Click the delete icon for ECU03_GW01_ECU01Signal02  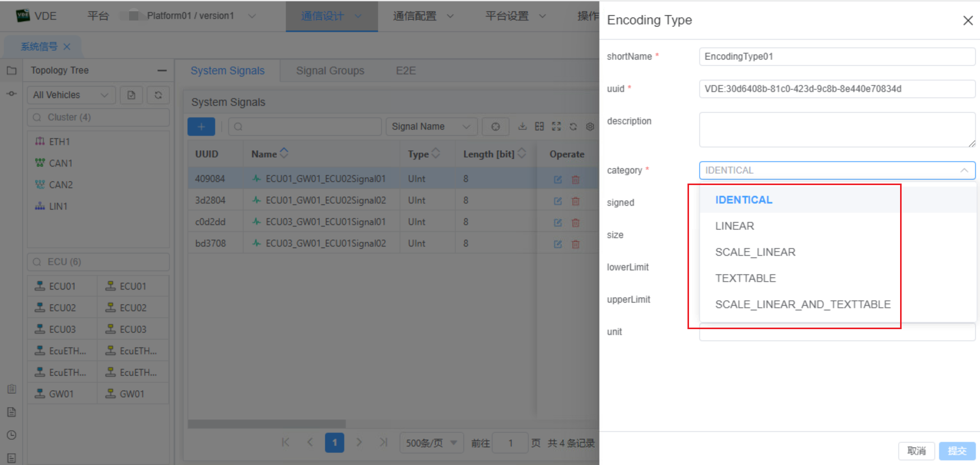point(575,244)
